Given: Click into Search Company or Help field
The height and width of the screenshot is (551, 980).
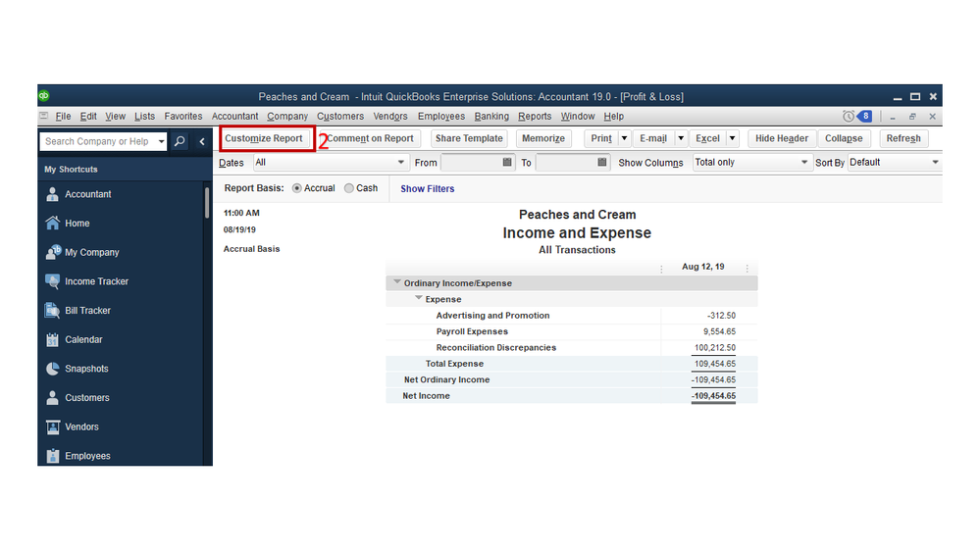Looking at the screenshot, I should coord(97,141).
